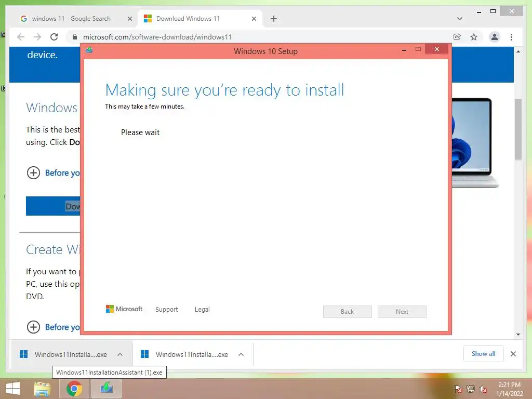Open a new Chrome tab
532x399 pixels.
(273, 19)
